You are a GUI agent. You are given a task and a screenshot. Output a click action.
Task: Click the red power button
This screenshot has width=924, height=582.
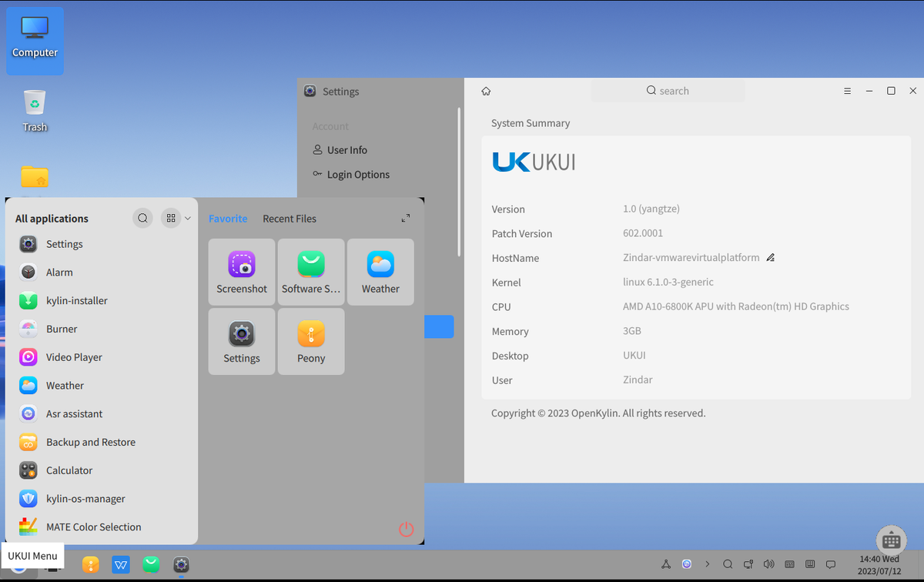(407, 529)
